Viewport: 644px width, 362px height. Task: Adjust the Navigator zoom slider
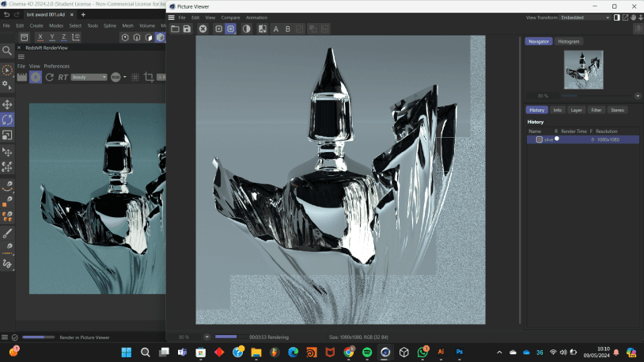tap(598, 96)
